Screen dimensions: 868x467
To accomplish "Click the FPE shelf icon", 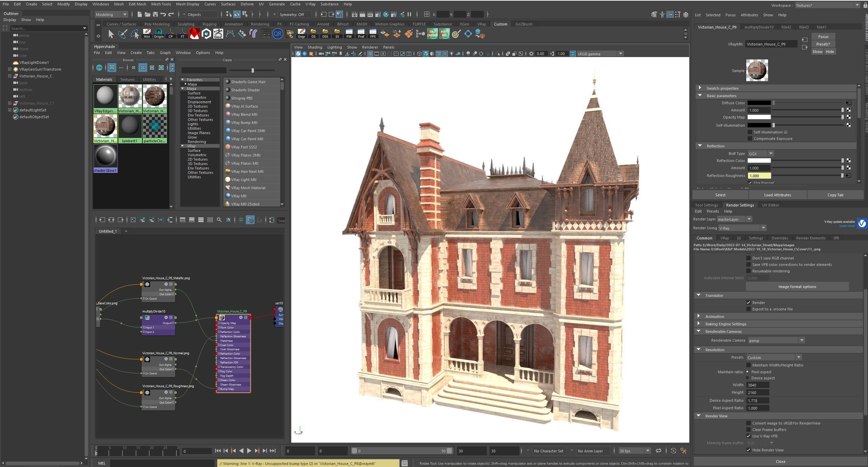I will click(x=373, y=34).
